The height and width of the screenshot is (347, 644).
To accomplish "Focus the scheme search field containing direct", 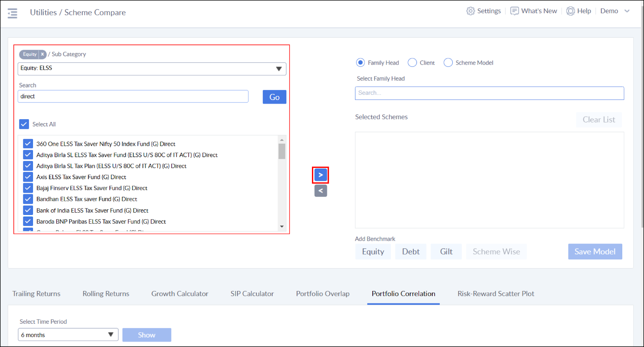I will [133, 96].
